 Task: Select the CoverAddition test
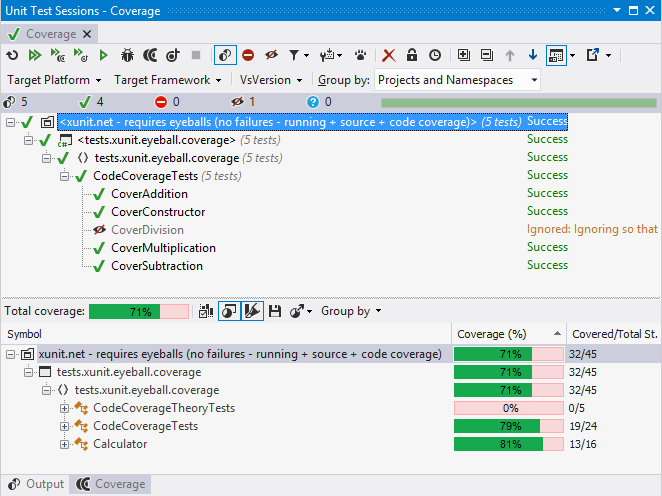(x=149, y=194)
